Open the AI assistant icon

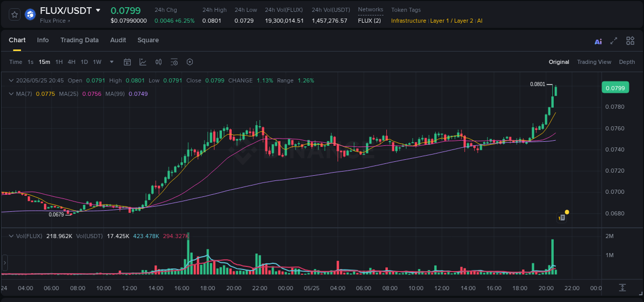(598, 42)
